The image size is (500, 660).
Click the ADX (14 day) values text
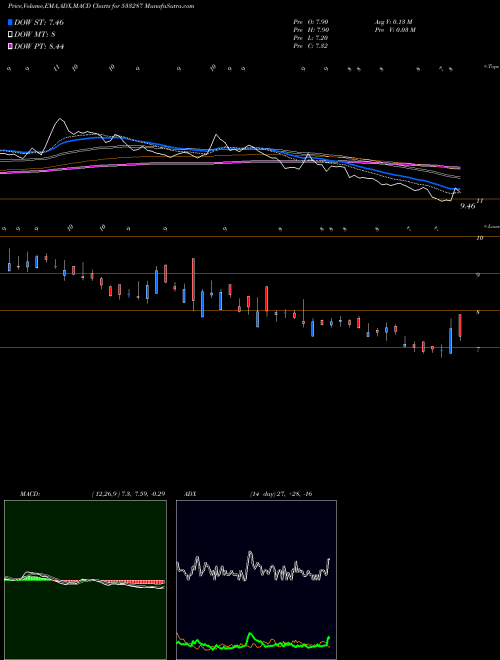(281, 494)
